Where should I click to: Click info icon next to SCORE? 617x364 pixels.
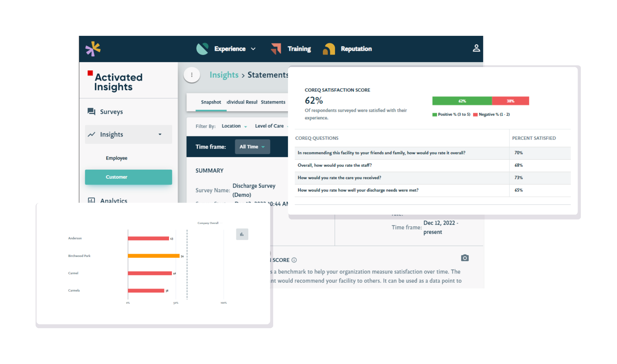294,260
